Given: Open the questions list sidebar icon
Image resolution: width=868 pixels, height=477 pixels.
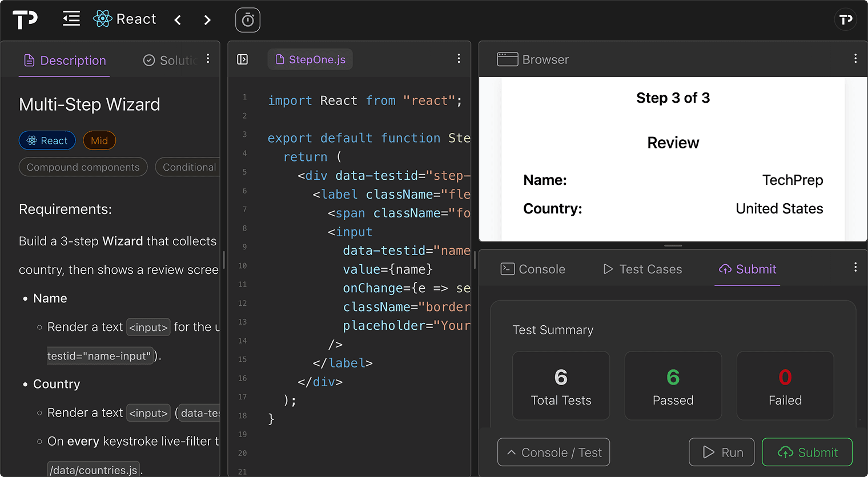Looking at the screenshot, I should [x=71, y=19].
